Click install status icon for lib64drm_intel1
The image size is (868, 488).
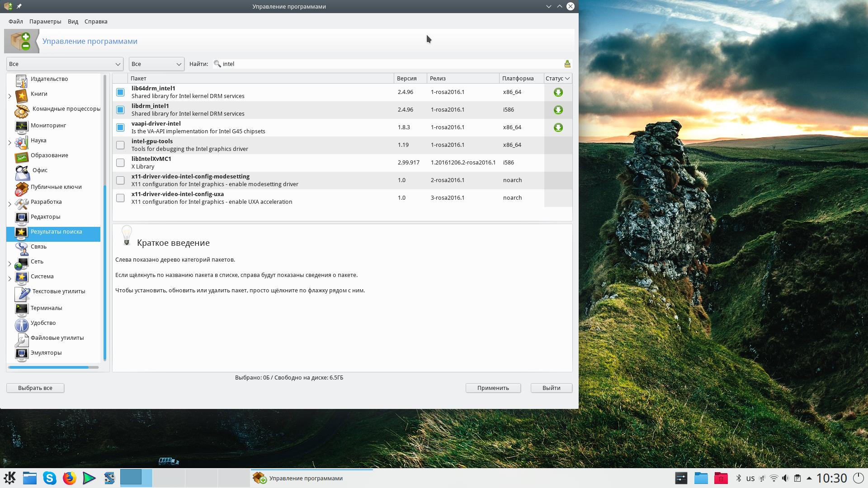click(558, 92)
